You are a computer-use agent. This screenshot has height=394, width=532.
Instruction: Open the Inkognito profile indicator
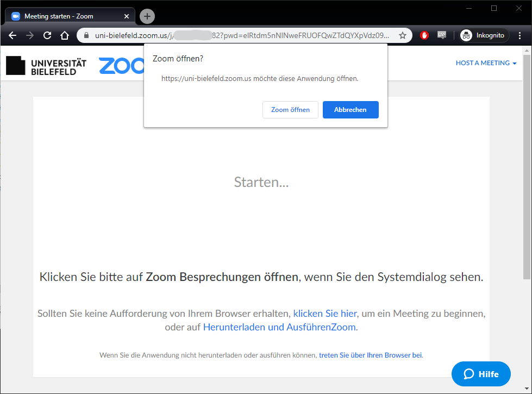(483, 35)
